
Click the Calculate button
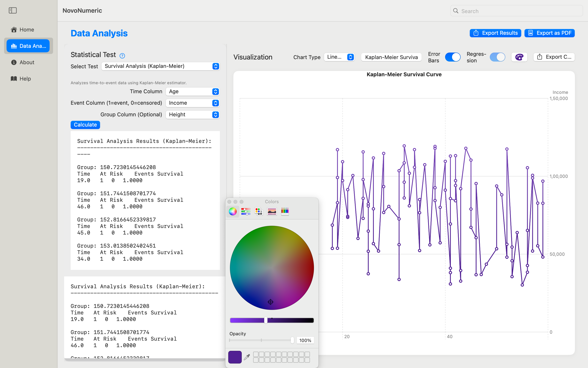point(85,125)
